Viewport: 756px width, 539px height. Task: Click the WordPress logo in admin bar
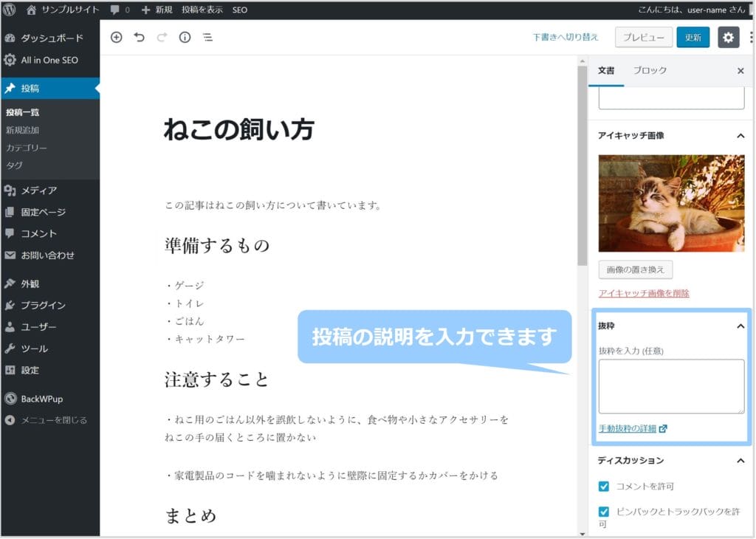(10, 10)
